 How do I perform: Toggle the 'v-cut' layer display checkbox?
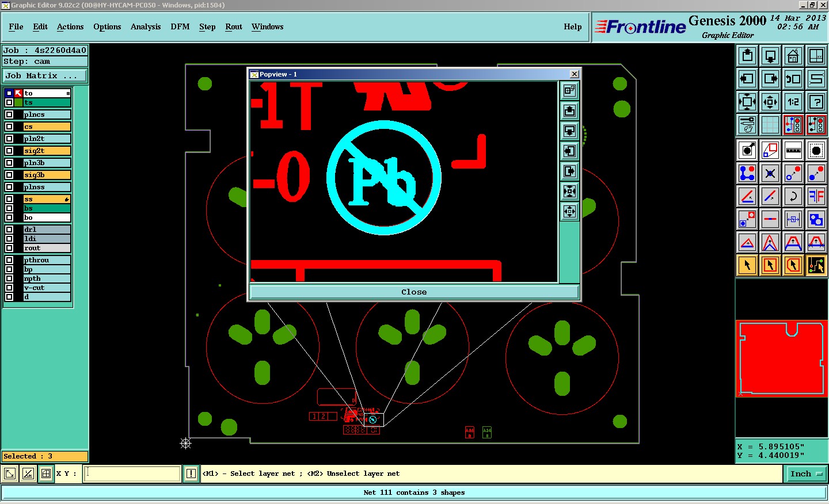click(x=9, y=288)
